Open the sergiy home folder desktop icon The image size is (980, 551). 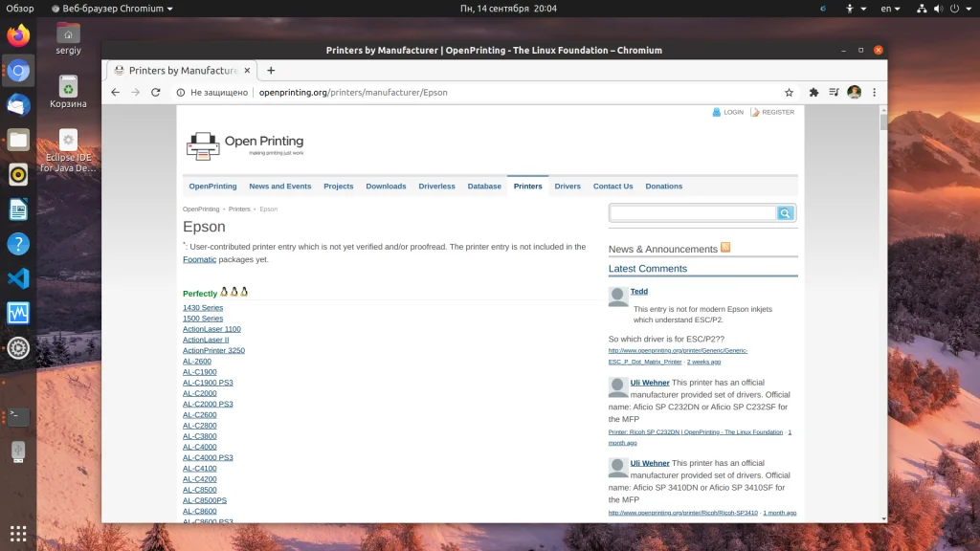pyautogui.click(x=68, y=38)
